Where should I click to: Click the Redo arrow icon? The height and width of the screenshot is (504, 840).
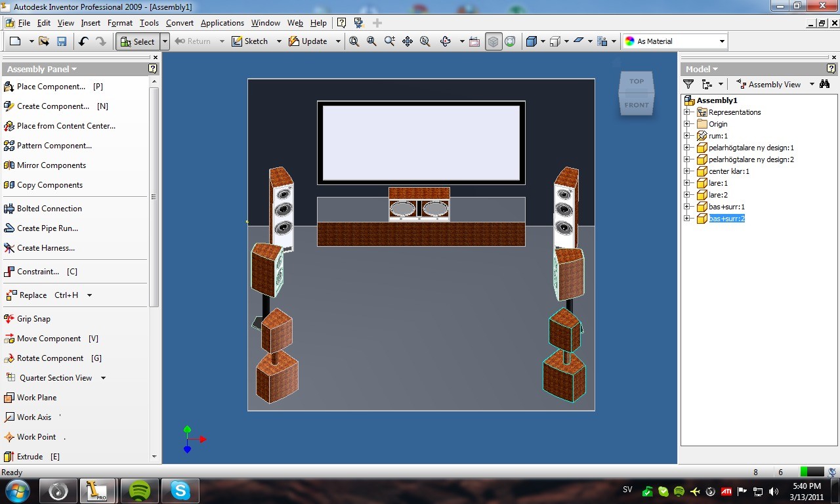(100, 41)
